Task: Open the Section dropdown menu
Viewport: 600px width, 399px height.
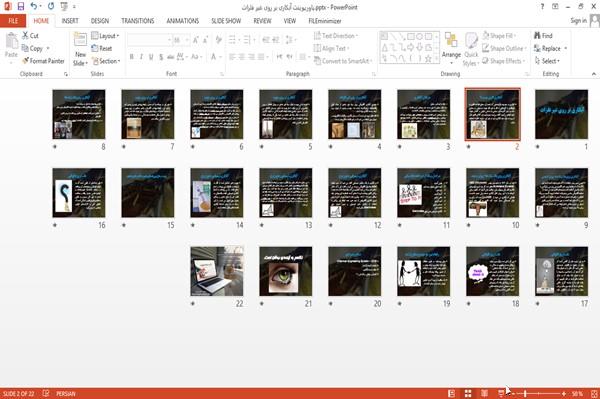Action: tap(106, 61)
